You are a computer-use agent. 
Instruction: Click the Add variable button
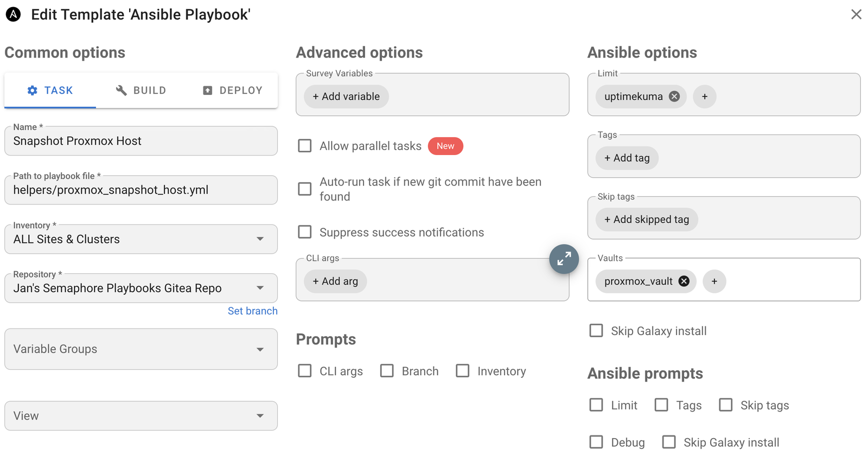point(346,97)
